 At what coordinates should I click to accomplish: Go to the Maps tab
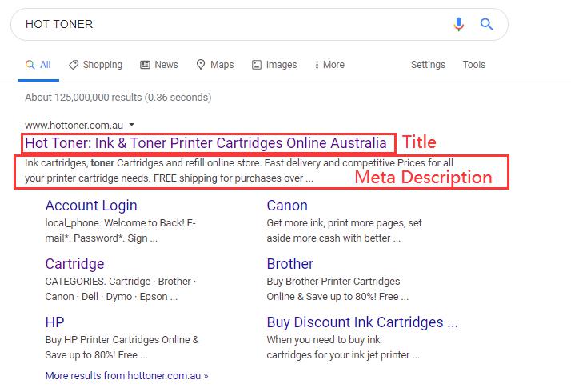point(215,65)
